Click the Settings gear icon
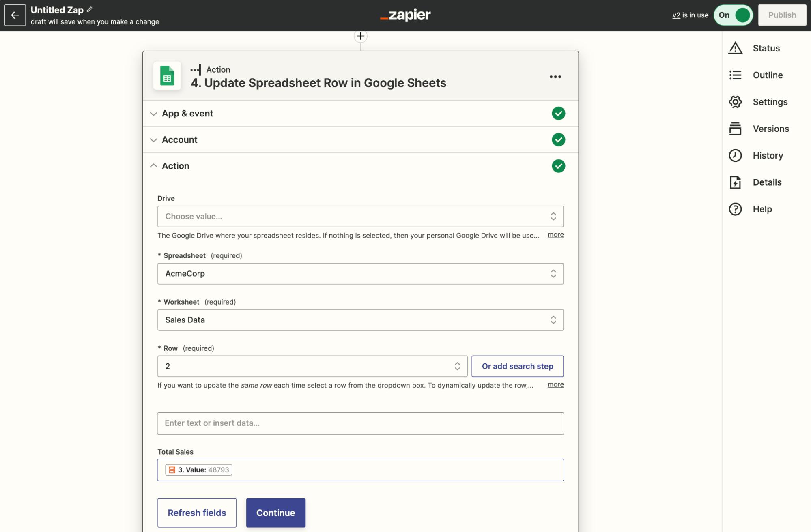 tap(735, 102)
